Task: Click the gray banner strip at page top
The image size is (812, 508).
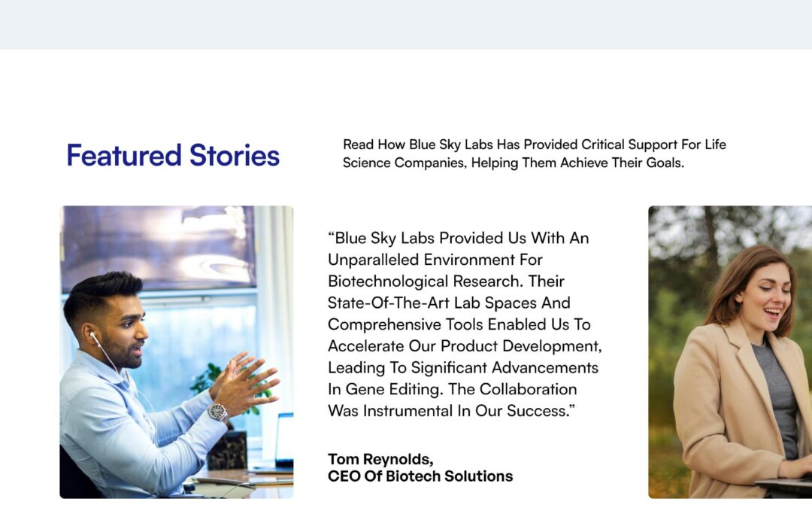Action: point(406,25)
